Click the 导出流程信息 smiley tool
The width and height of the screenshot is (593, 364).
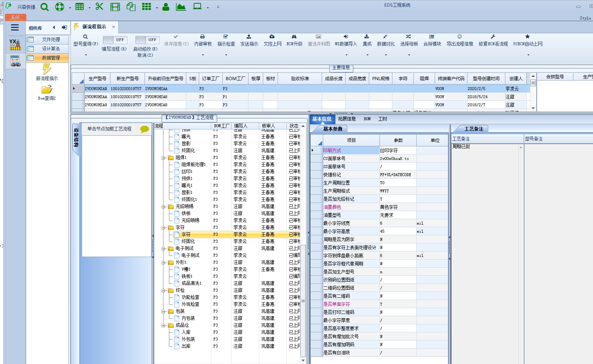coord(460,40)
